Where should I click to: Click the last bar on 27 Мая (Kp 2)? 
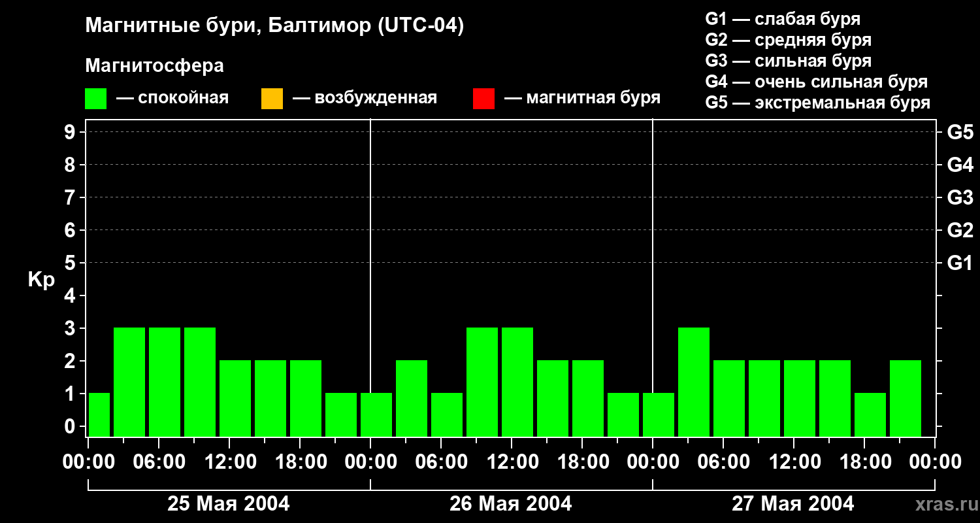[x=906, y=398]
